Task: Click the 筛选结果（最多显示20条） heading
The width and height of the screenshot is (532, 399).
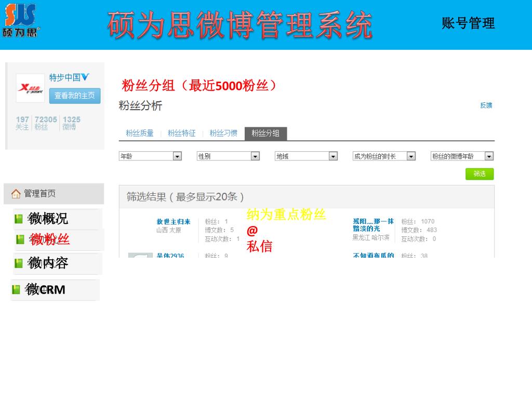Action: 185,197
